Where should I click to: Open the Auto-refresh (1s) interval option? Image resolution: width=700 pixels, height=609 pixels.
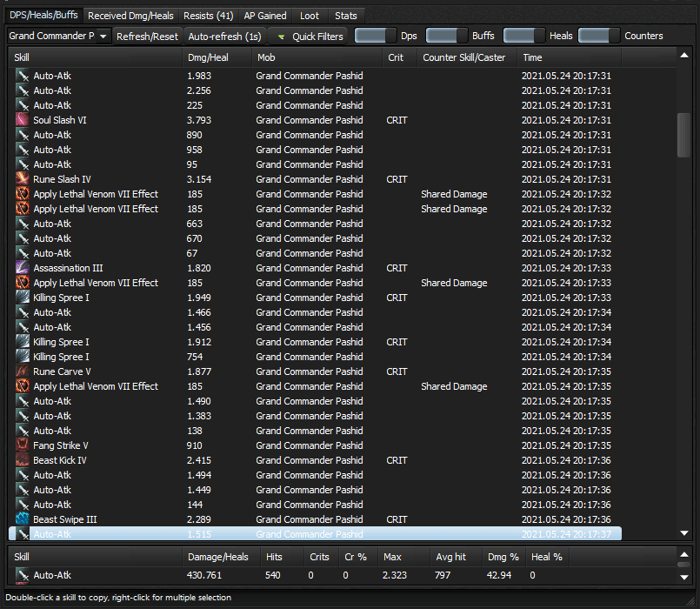tap(224, 37)
